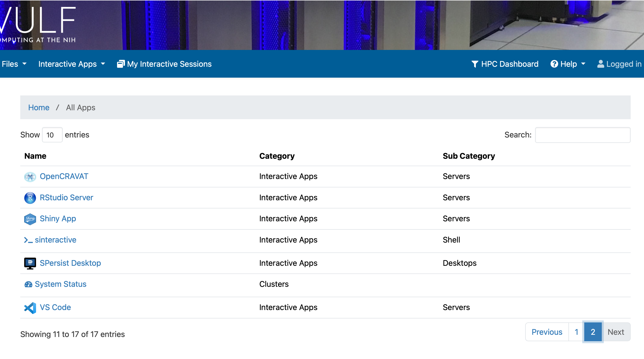Click the System Status gauge icon
This screenshot has width=644, height=359.
[x=28, y=284]
